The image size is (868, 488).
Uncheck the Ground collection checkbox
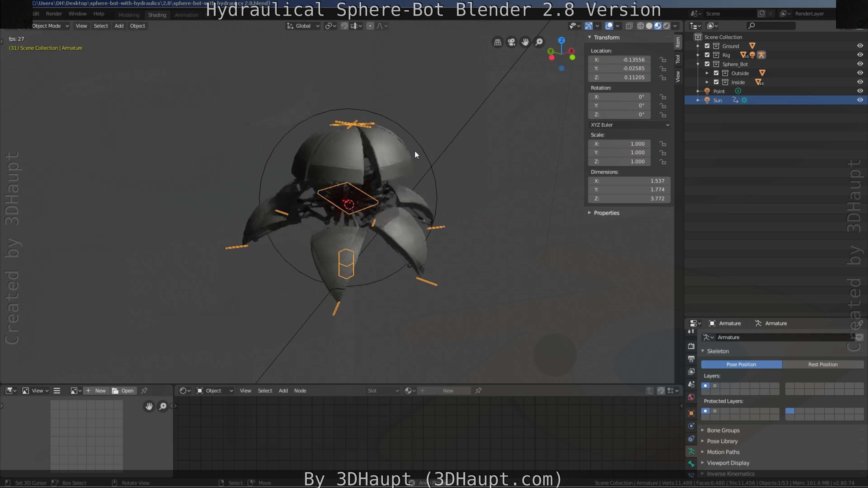point(707,46)
